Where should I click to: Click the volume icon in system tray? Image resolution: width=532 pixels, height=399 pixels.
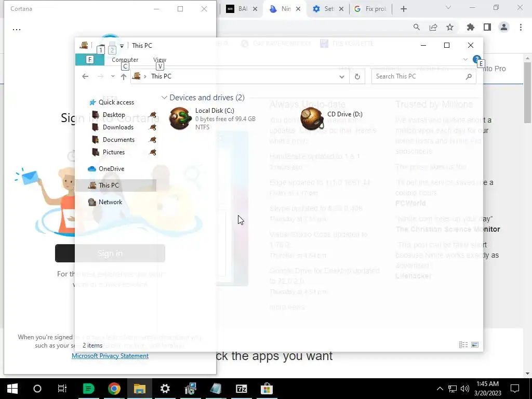coord(465,389)
